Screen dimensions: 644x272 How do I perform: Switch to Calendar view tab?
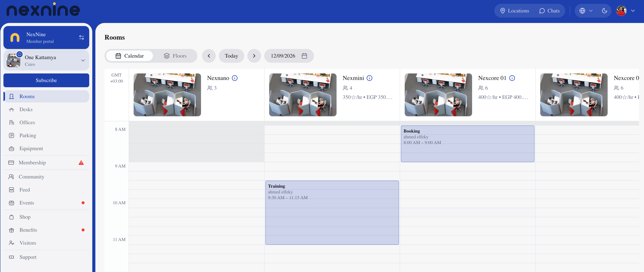pyautogui.click(x=129, y=56)
